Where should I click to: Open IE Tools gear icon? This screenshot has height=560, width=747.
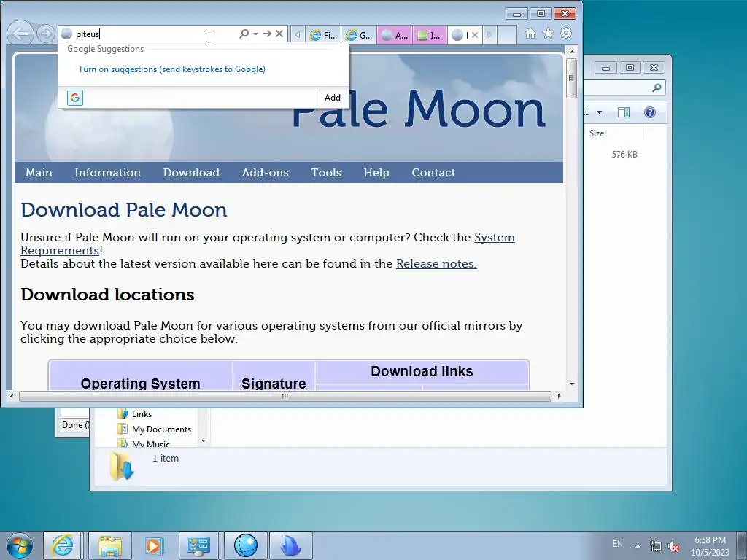(x=566, y=34)
